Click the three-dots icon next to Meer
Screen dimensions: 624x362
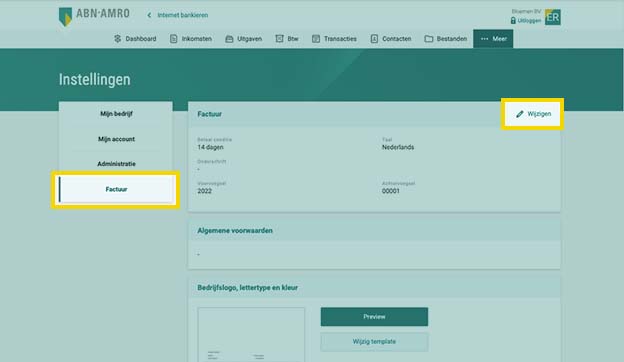coord(484,39)
